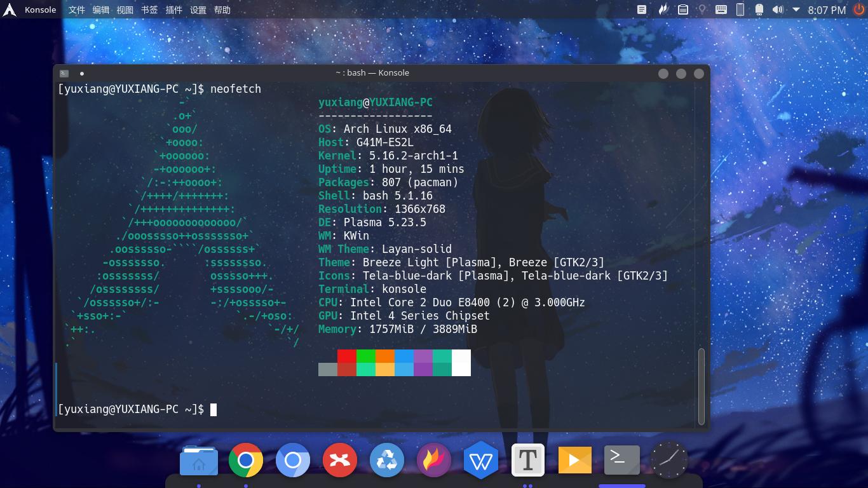Click the "Theme: Breeze Light [Plasma]" line
The width and height of the screenshot is (868, 488).
coord(461,262)
